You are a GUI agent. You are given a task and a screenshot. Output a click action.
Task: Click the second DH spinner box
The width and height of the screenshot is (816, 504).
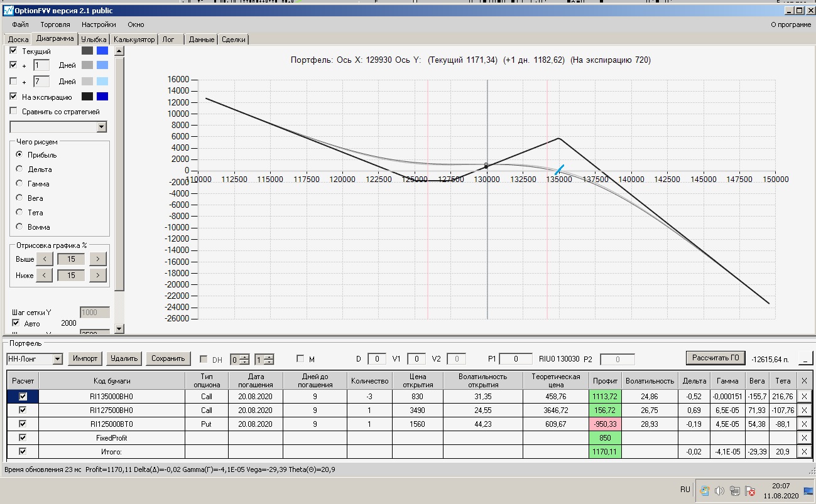[x=264, y=360]
